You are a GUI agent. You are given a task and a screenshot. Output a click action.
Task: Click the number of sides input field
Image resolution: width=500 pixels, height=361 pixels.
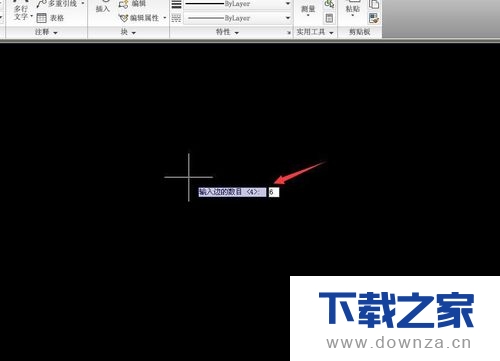(274, 192)
